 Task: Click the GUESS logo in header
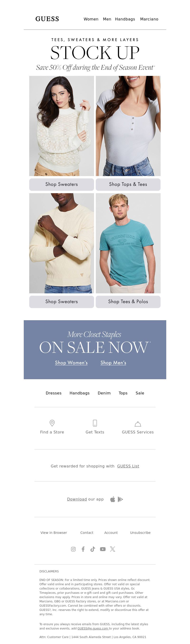[x=47, y=19]
